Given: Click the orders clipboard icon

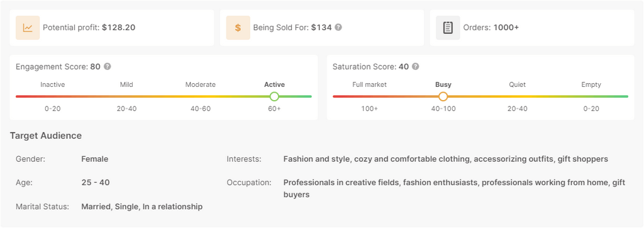Looking at the screenshot, I should pyautogui.click(x=448, y=28).
